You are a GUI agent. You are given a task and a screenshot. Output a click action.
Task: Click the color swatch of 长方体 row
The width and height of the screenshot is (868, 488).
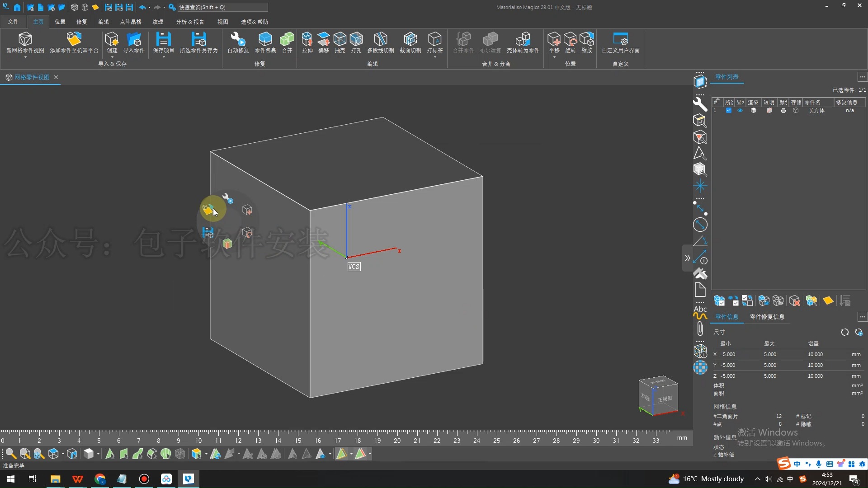tap(783, 111)
